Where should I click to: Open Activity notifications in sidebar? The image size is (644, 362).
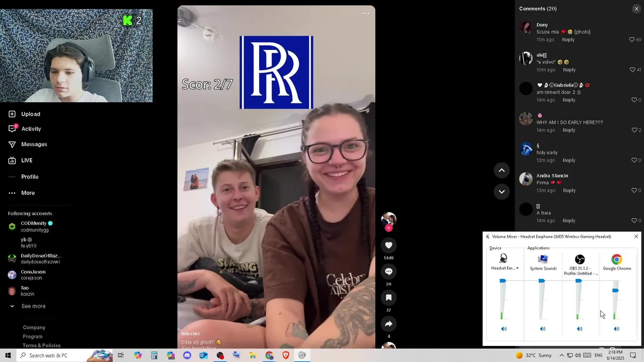(x=25, y=129)
